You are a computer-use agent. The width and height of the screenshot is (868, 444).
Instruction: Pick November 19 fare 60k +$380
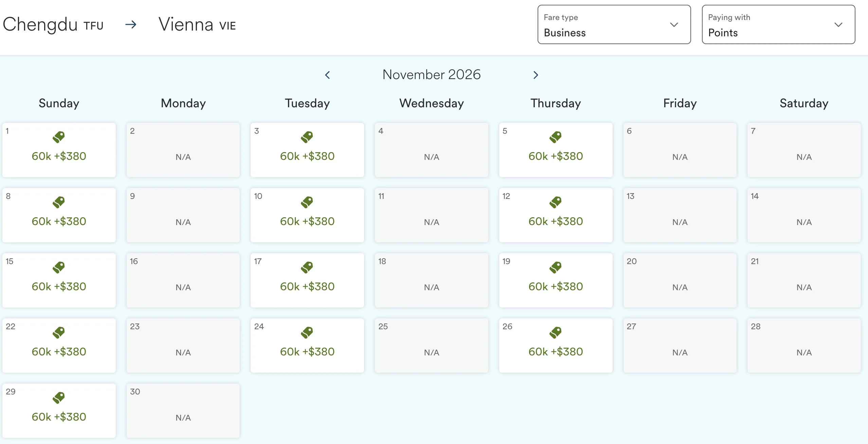[x=556, y=280]
